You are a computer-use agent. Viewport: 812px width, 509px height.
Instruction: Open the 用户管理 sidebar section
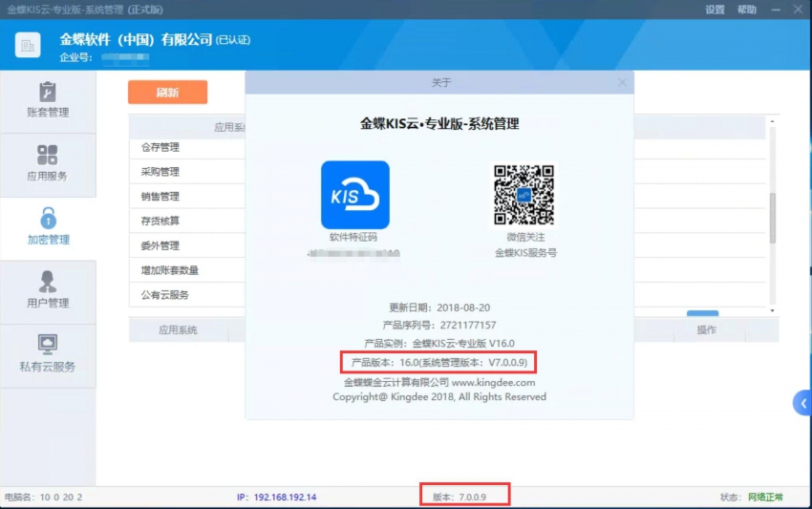coord(47,291)
